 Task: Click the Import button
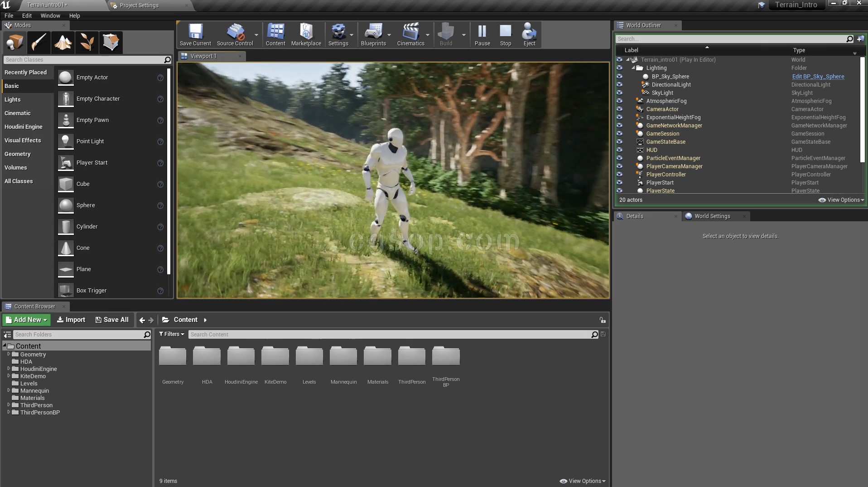71,320
